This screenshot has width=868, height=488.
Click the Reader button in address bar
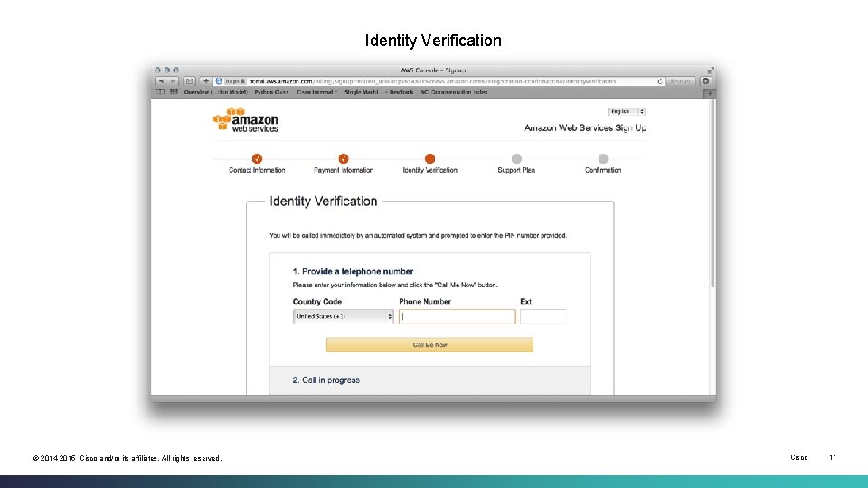click(x=680, y=81)
